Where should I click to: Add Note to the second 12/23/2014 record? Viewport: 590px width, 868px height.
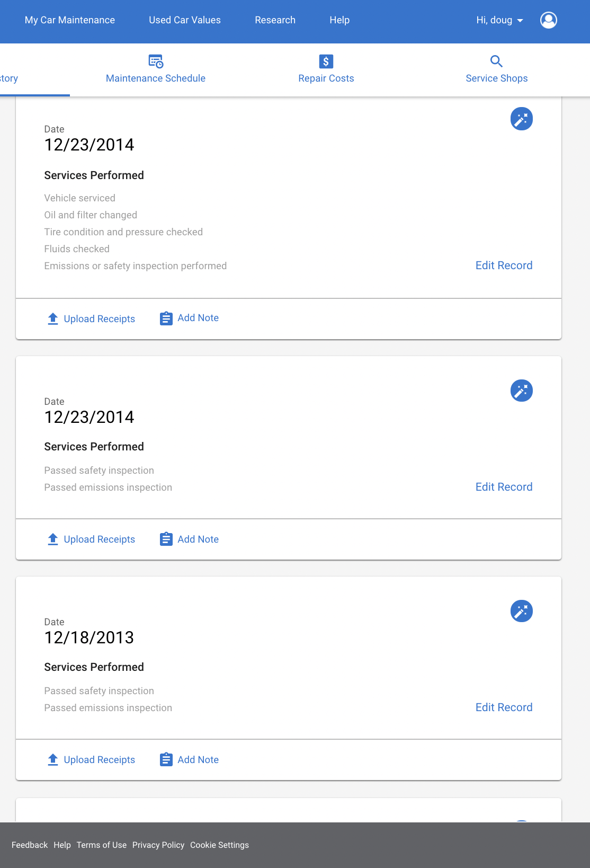pyautogui.click(x=190, y=539)
